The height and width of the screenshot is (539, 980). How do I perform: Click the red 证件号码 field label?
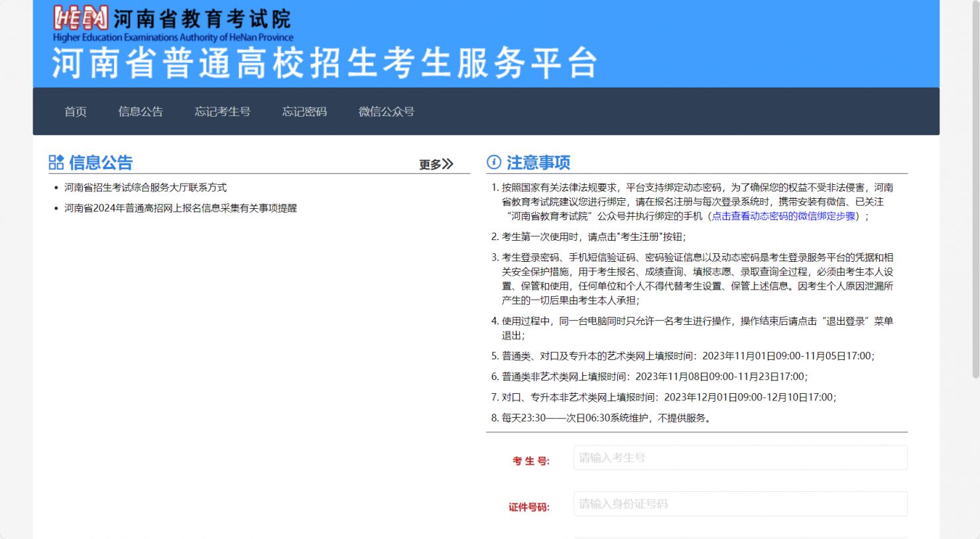pos(528,507)
